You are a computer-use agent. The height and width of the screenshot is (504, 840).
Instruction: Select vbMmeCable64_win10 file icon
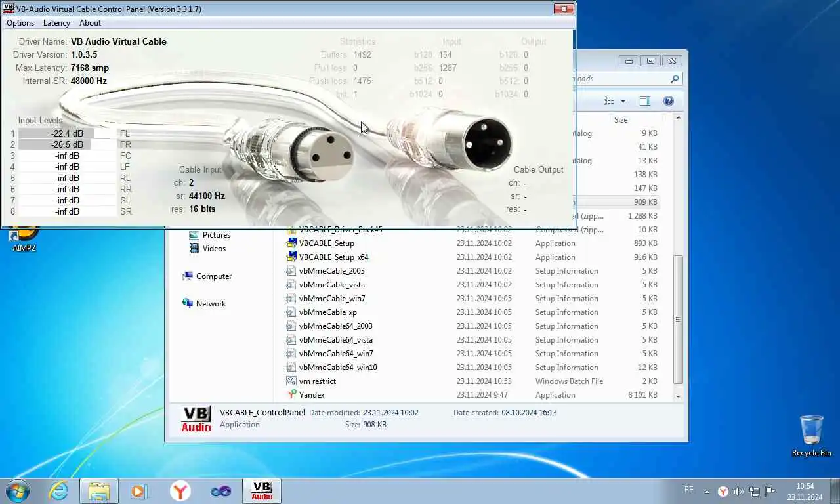pyautogui.click(x=292, y=367)
